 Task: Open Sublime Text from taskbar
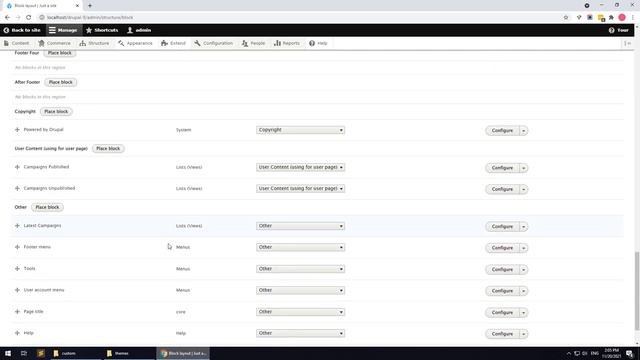click(41, 353)
